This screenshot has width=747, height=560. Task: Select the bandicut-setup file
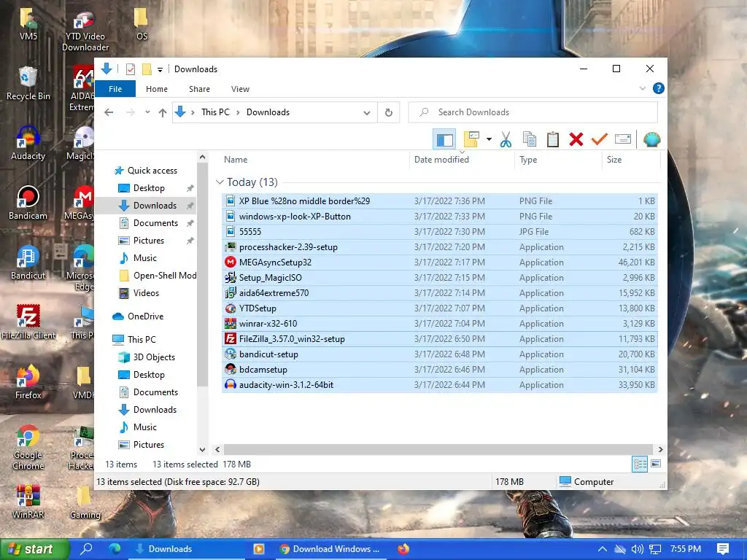click(x=440, y=354)
